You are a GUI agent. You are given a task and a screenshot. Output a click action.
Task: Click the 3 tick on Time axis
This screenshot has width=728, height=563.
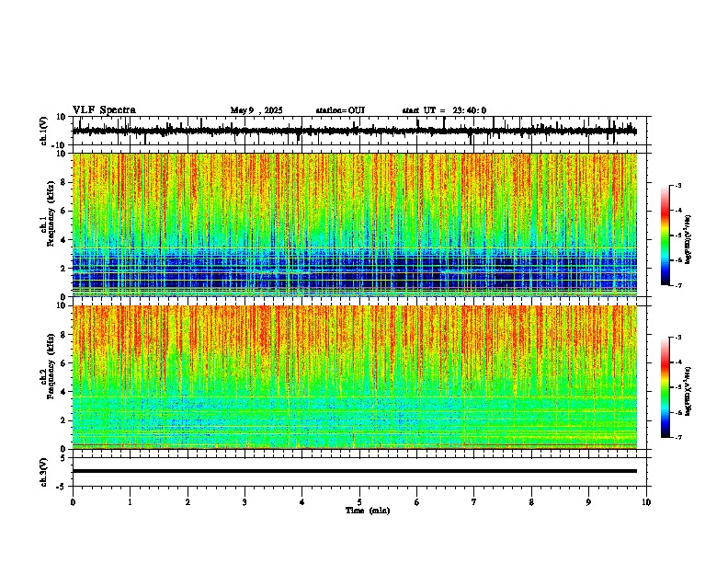[245, 502]
